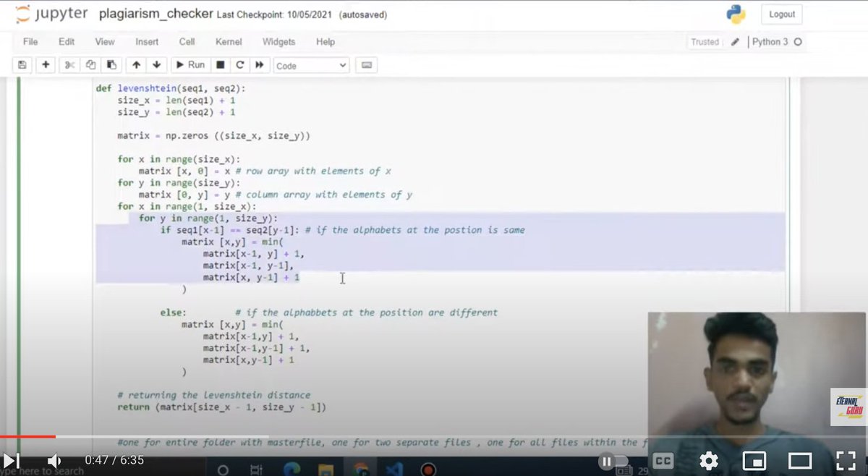
Task: Click the 'matrix = np.zeros' code line
Action: (214, 135)
